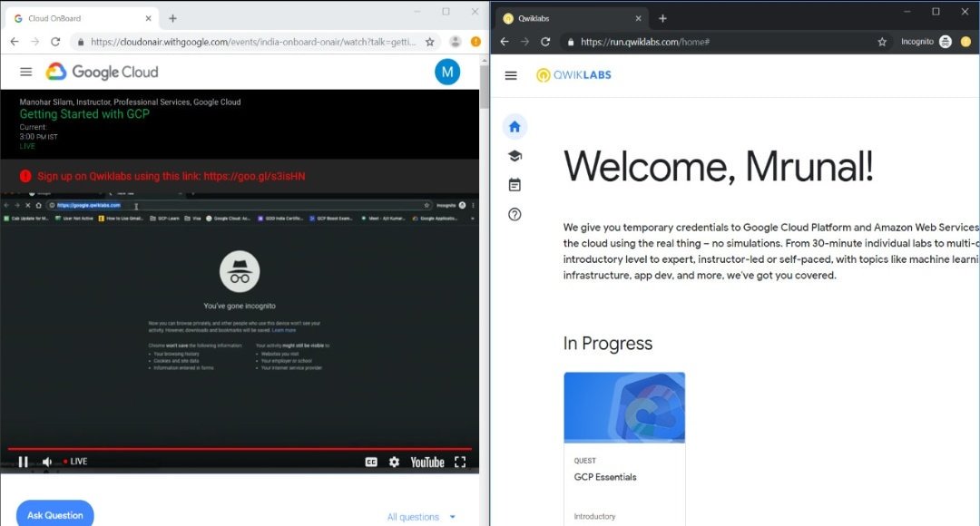The height and width of the screenshot is (526, 980).
Task: Open a new tab in Qwiklabs window
Action: (662, 19)
